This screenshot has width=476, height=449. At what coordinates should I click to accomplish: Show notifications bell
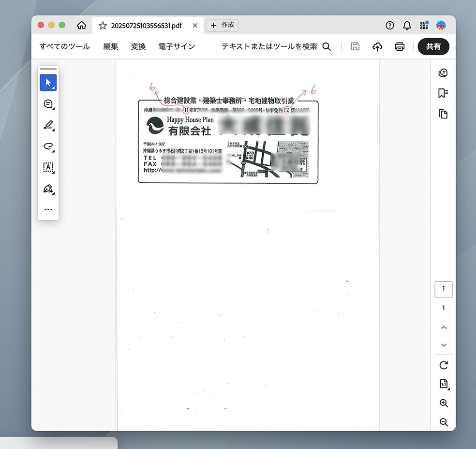407,26
